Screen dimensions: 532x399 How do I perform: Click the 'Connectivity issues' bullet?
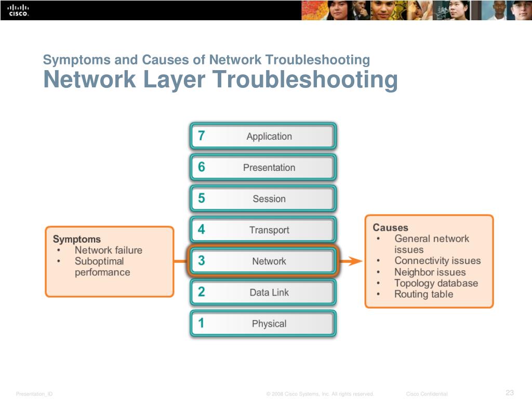(437, 261)
